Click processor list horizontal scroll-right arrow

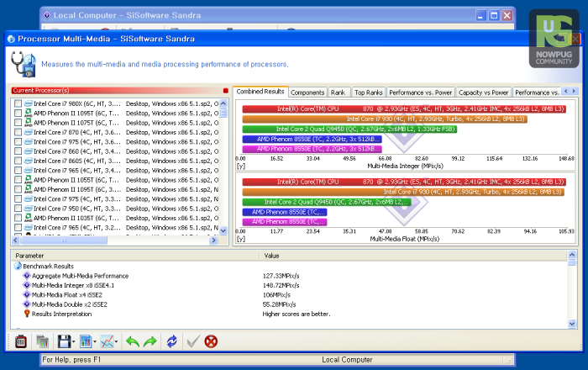(213, 240)
